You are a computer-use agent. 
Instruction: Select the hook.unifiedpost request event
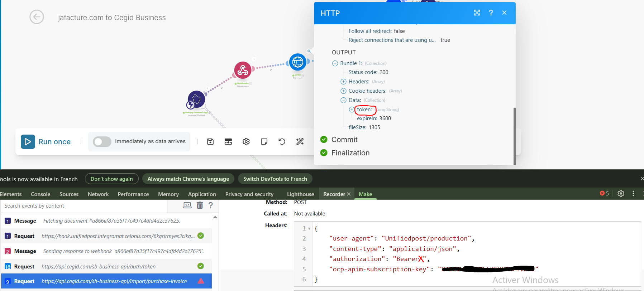click(x=106, y=236)
